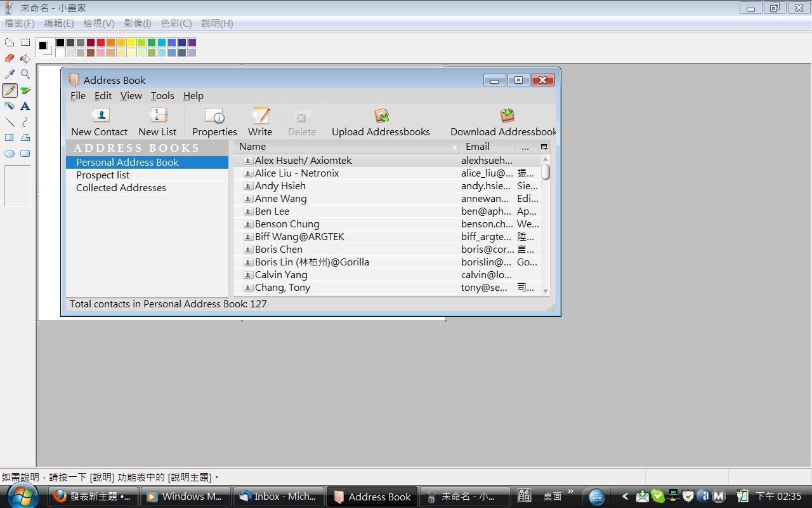Pick the Color Picker eyedropper tool
The width and height of the screenshot is (812, 508).
coord(10,74)
